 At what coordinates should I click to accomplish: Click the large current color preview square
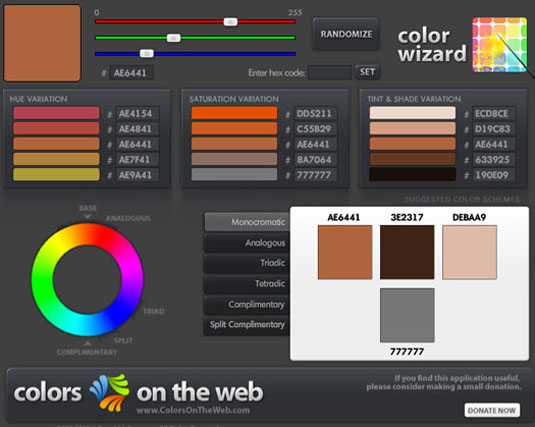coord(42,43)
